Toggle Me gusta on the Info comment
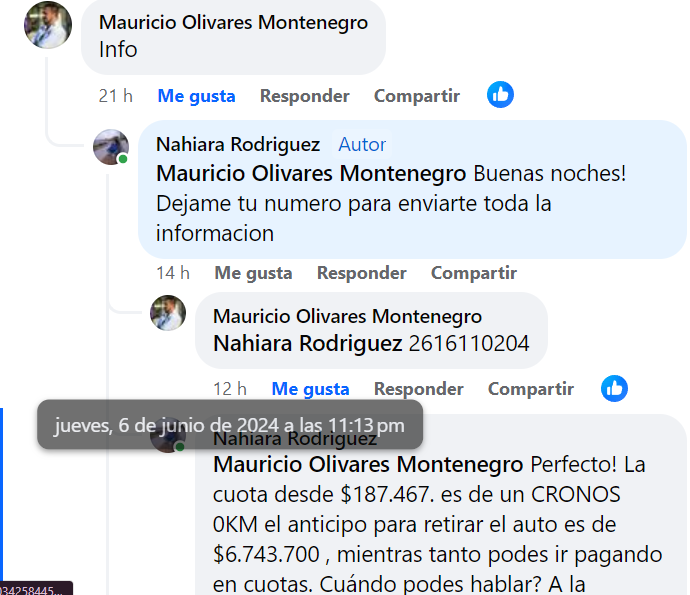Screen dimensions: 690x595 coord(196,96)
